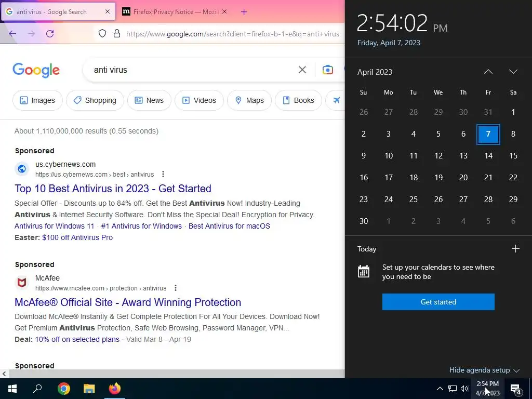Filter results by Videos
532x399 pixels.
point(199,100)
